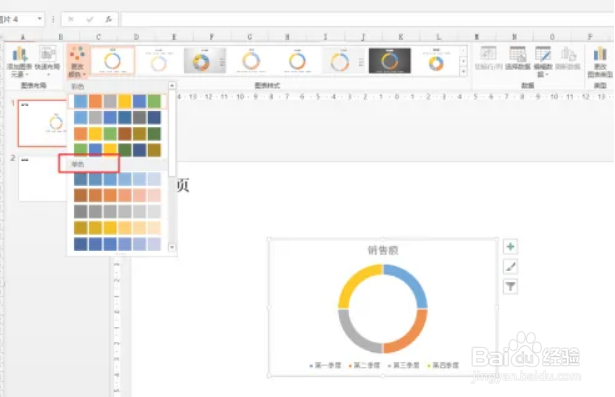Viewport: 615px width, 397px height.
Task: Choose the gray monochrome gradient row
Action: pyautogui.click(x=117, y=211)
